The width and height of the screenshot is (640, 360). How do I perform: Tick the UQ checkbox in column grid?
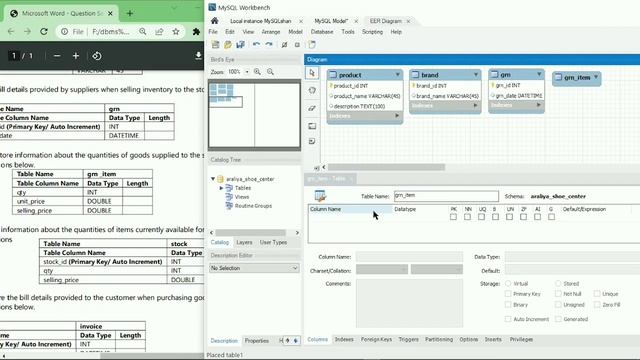pos(481,217)
